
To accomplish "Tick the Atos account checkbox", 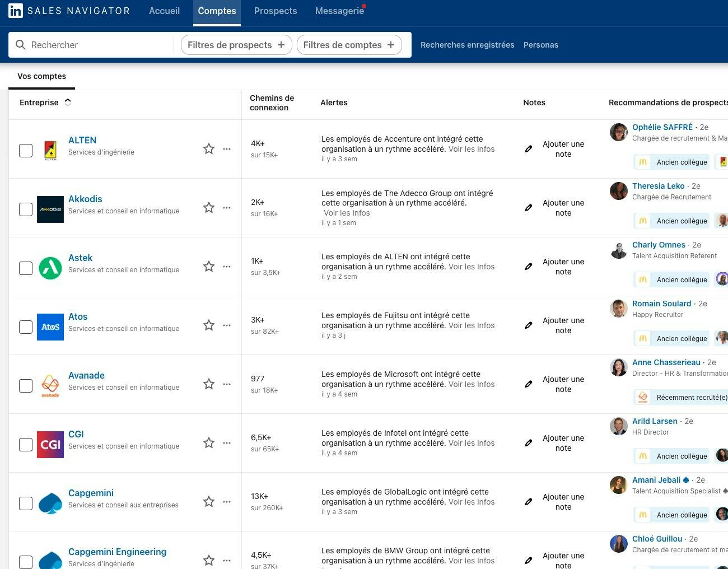I will [x=26, y=327].
